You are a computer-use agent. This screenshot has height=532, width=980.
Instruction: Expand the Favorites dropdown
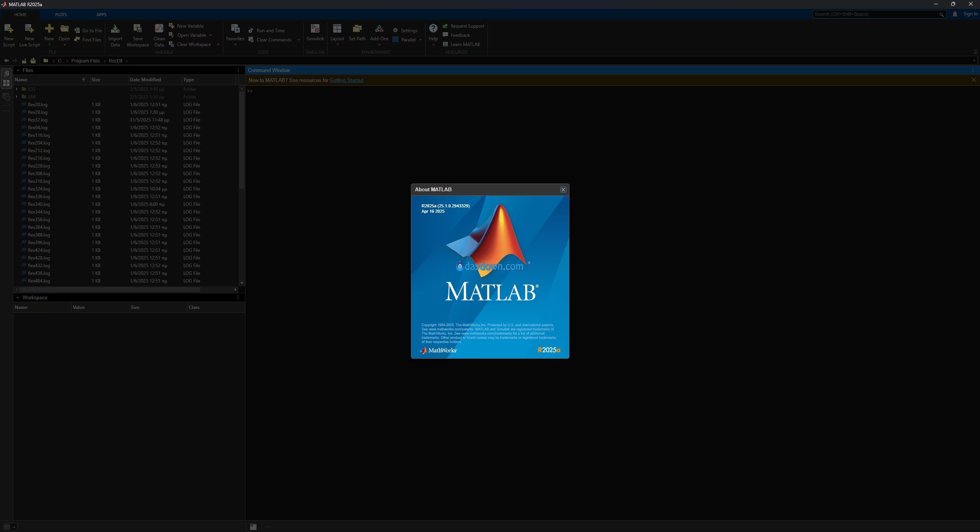235,45
